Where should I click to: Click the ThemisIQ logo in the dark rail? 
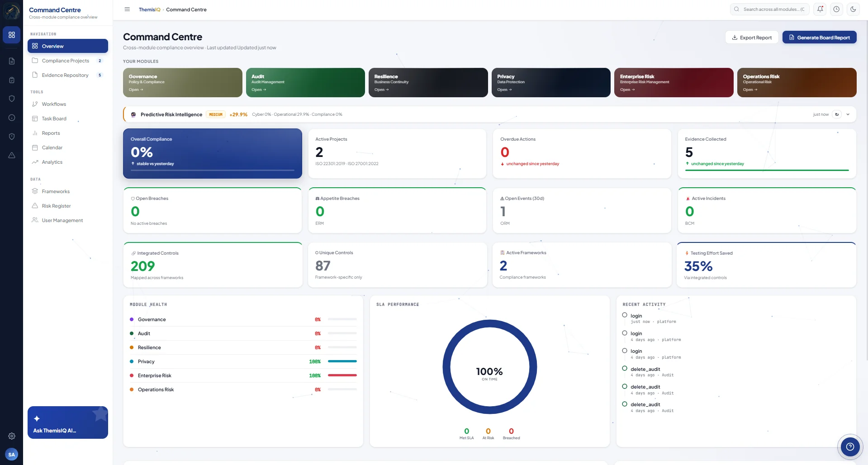(x=11, y=11)
